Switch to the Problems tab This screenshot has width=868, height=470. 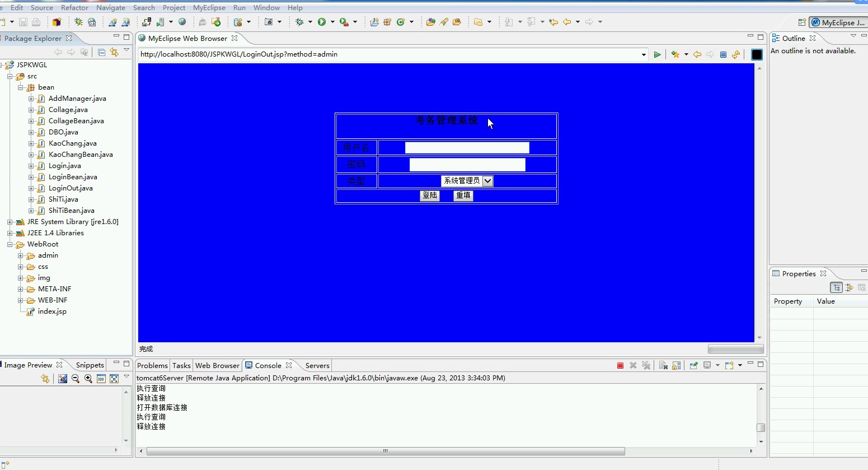coord(152,365)
